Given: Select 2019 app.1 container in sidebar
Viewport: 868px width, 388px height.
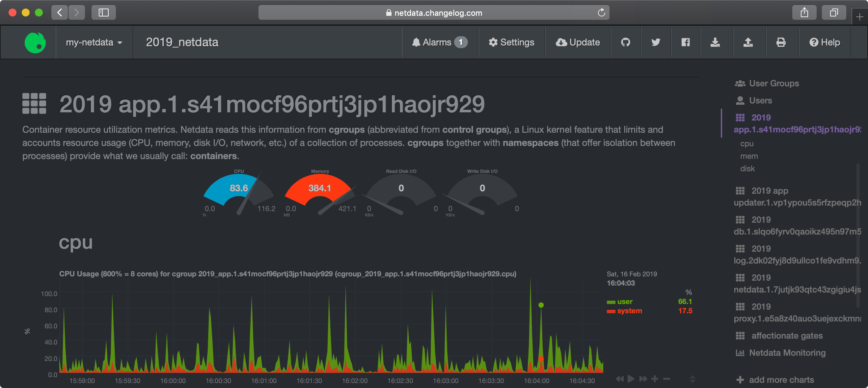Looking at the screenshot, I should coord(798,124).
